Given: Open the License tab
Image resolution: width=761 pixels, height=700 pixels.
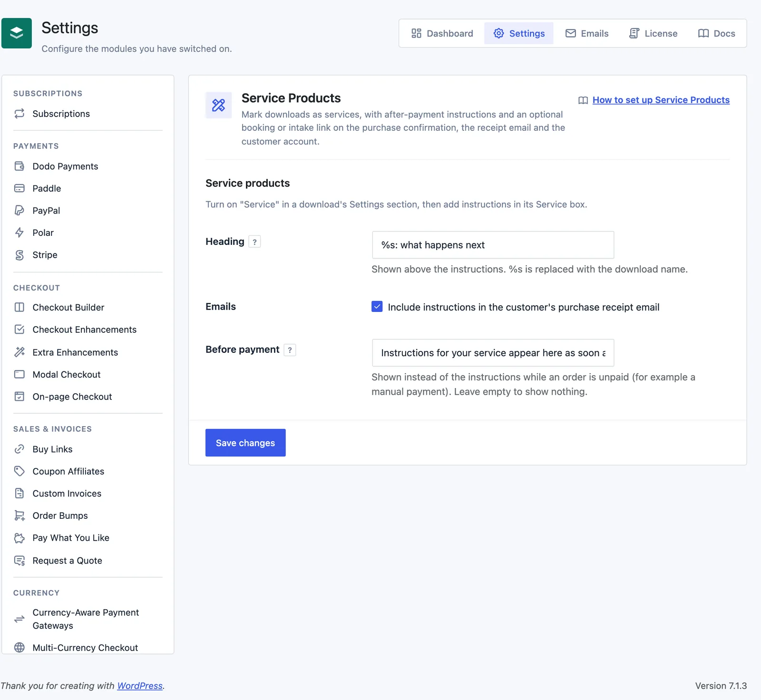Looking at the screenshot, I should click(x=653, y=33).
